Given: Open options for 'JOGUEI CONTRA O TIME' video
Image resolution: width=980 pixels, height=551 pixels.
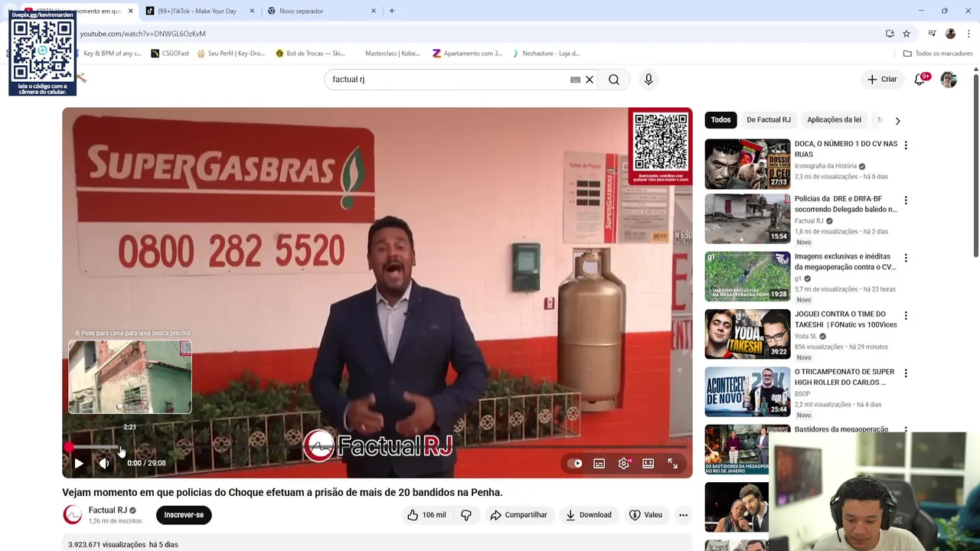Looking at the screenshot, I should 906,315.
